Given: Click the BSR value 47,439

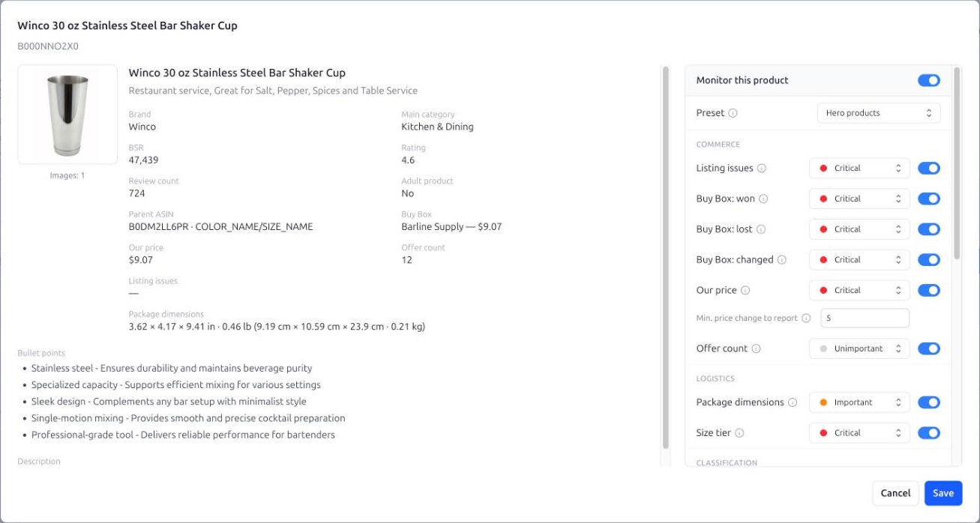Looking at the screenshot, I should tap(143, 160).
